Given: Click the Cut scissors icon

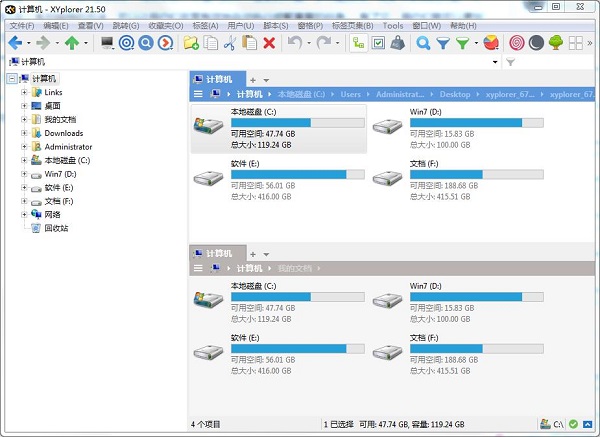Looking at the screenshot, I should (x=230, y=43).
